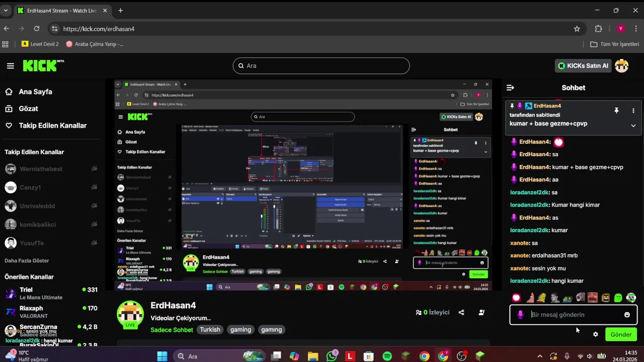644x362 pixels.
Task: Focus the Bir mesaj gönderin chat input
Action: point(574,315)
